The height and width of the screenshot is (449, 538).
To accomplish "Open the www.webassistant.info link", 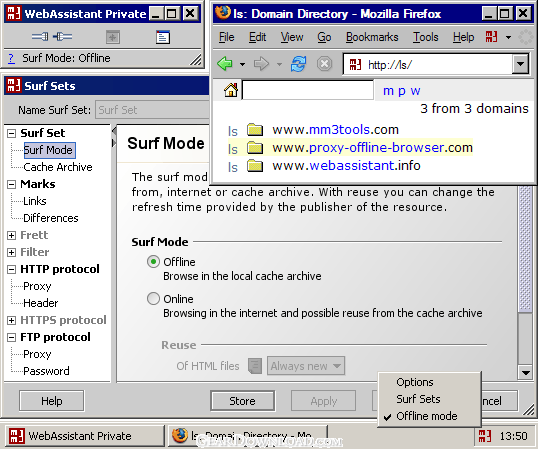I will [x=347, y=166].
